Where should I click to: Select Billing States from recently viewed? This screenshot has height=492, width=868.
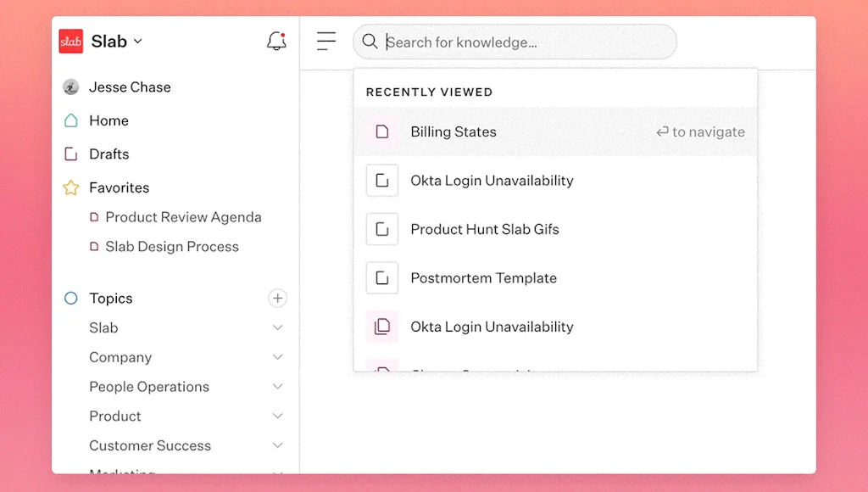click(x=453, y=132)
